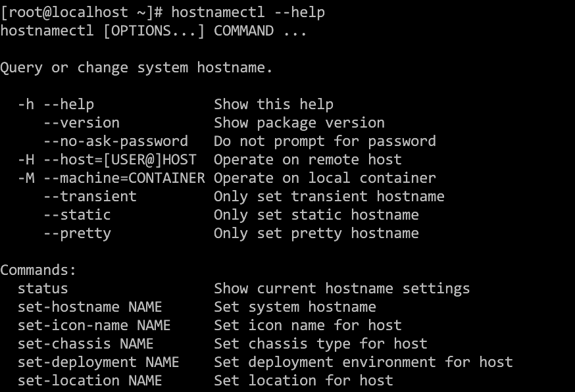Viewport: 575px width, 392px height.
Task: Click the set-hostname NAME command
Action: tap(90, 307)
